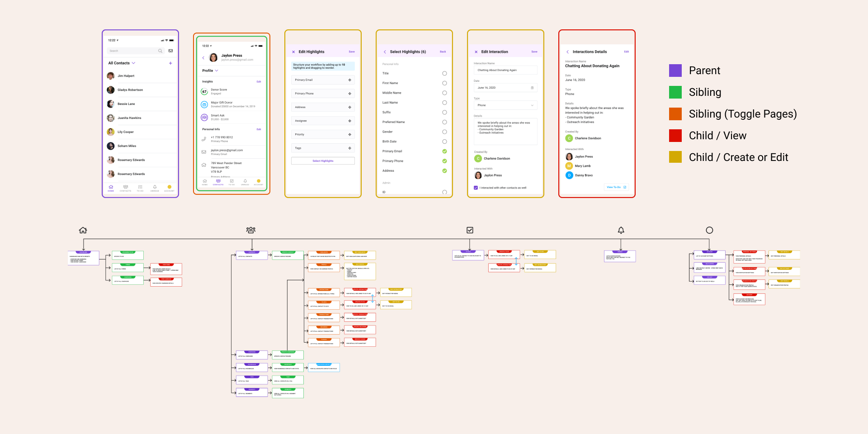The width and height of the screenshot is (868, 434).
Task: Select the Middle Name radio option
Action: click(444, 93)
